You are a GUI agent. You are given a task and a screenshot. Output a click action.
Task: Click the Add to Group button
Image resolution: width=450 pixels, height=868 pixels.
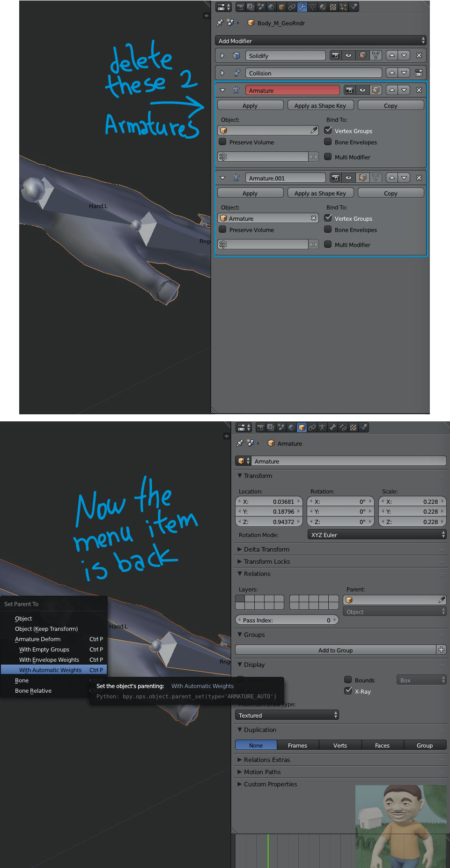(335, 650)
